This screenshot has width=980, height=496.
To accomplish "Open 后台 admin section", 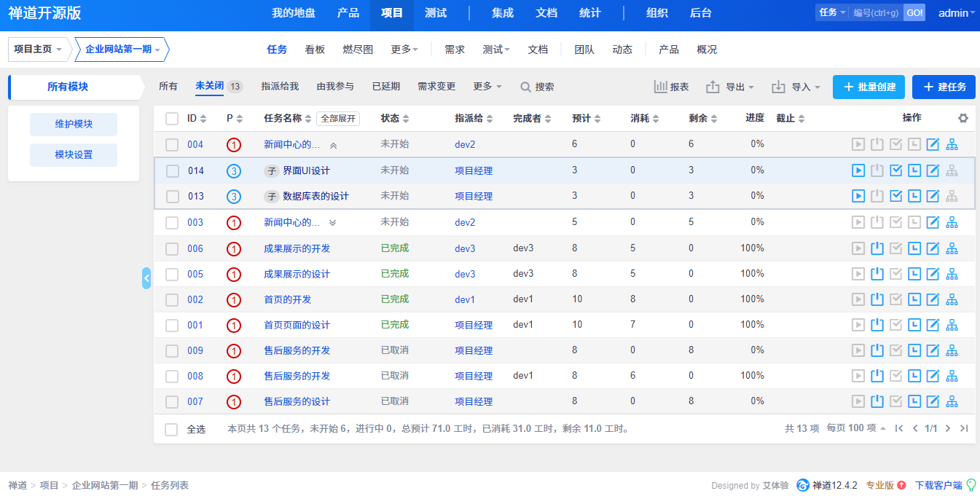I will pyautogui.click(x=701, y=13).
